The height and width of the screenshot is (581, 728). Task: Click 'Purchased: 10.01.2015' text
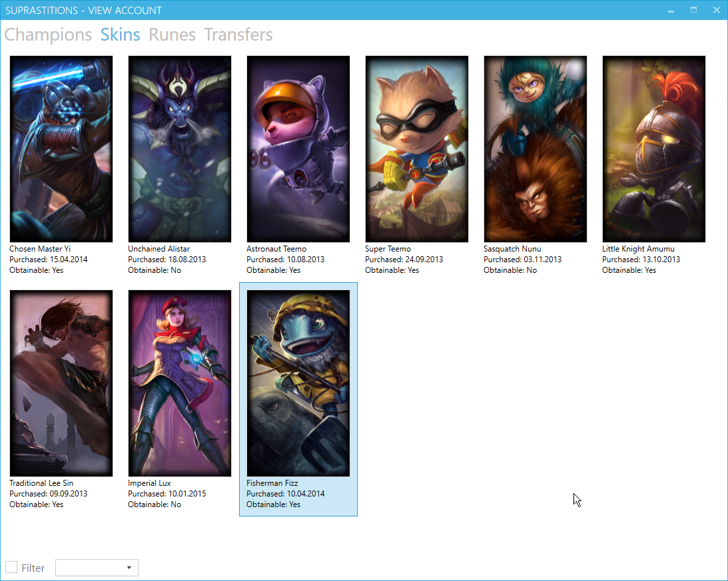(x=167, y=494)
